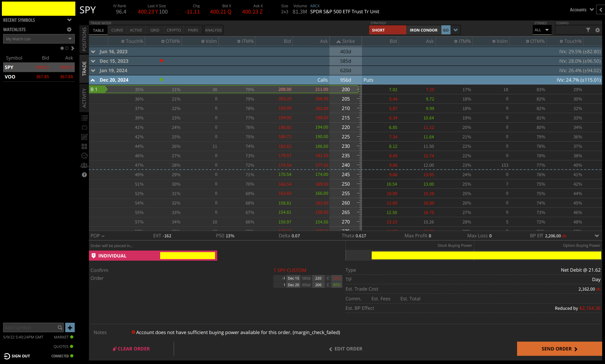
Task: Open the chart grid sidebar icon
Action: pyautogui.click(x=84, y=137)
